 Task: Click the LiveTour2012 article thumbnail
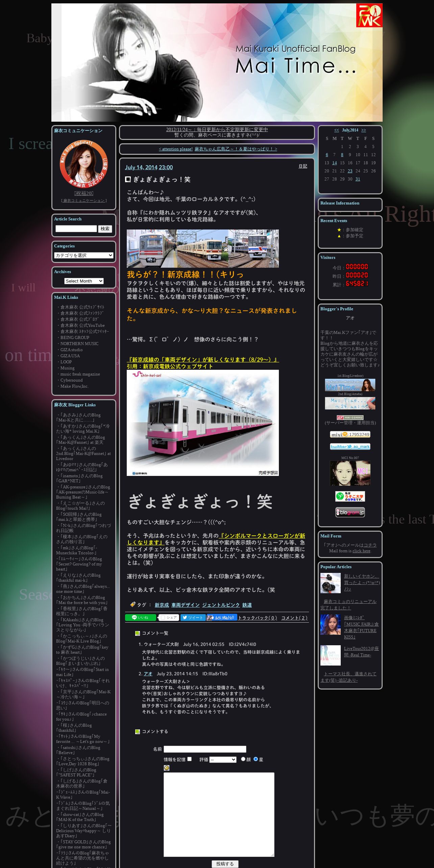(x=331, y=655)
